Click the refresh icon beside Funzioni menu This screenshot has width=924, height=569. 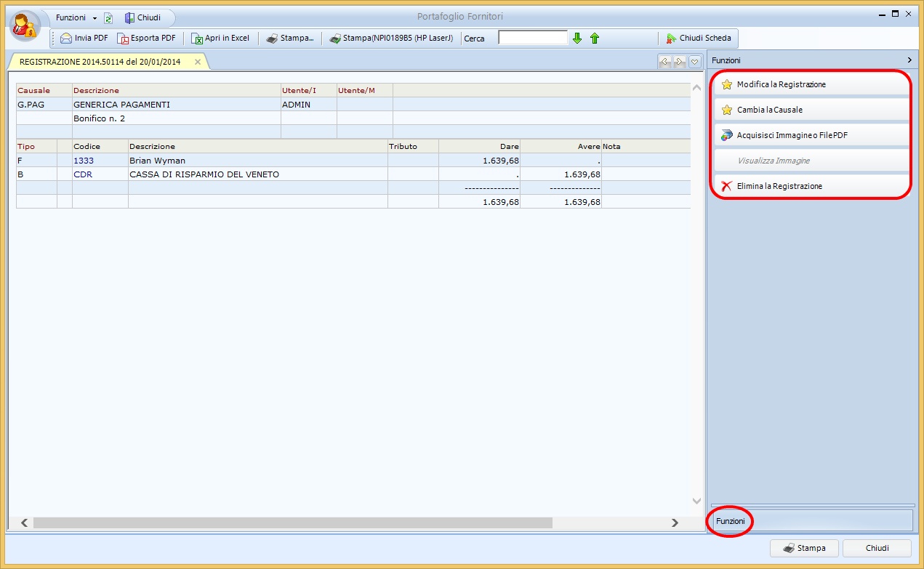point(108,18)
